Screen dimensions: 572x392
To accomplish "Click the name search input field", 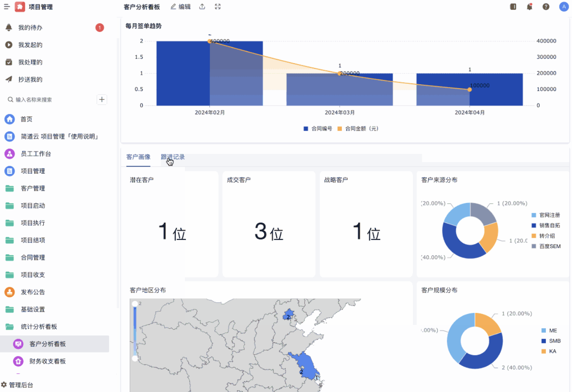I will (x=52, y=100).
